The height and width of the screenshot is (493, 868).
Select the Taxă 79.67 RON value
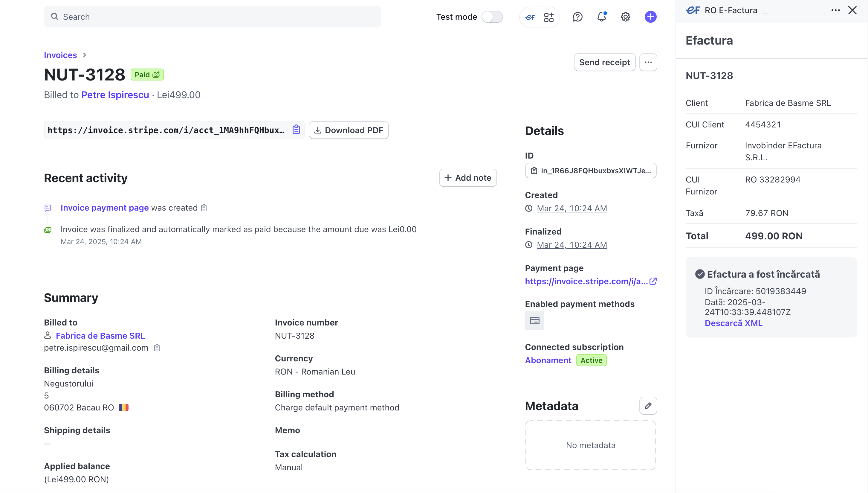(x=766, y=213)
